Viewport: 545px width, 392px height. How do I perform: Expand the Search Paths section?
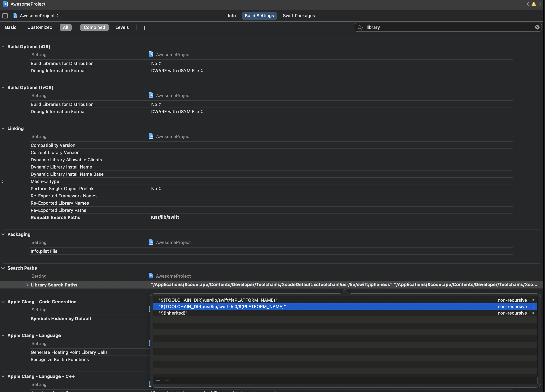[3, 268]
